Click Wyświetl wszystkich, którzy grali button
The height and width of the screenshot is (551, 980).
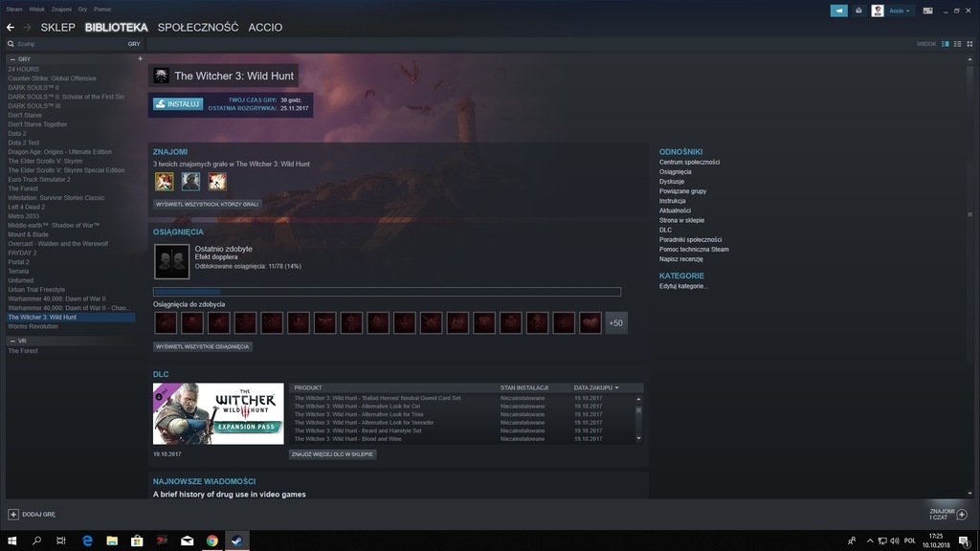207,205
